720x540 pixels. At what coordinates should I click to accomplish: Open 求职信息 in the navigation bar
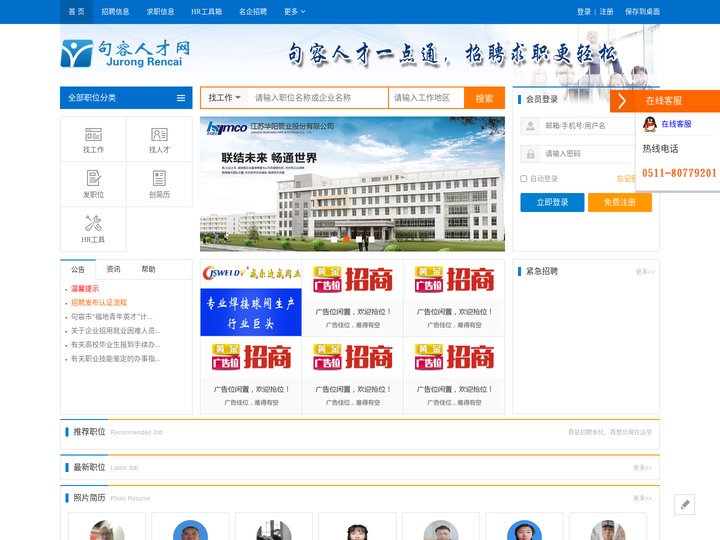160,11
